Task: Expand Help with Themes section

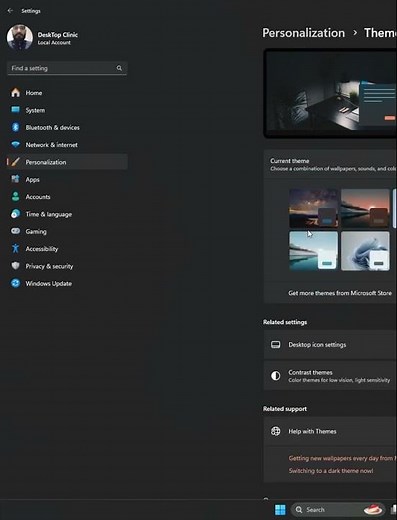Action: [330, 431]
